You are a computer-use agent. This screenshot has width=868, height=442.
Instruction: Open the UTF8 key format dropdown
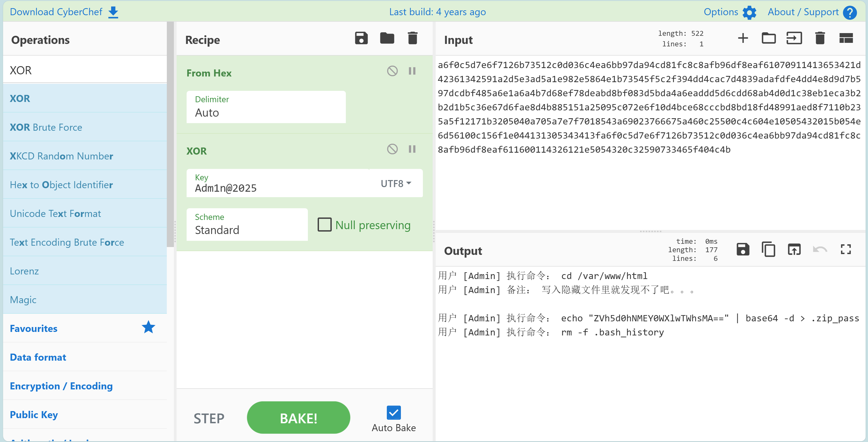[395, 183]
